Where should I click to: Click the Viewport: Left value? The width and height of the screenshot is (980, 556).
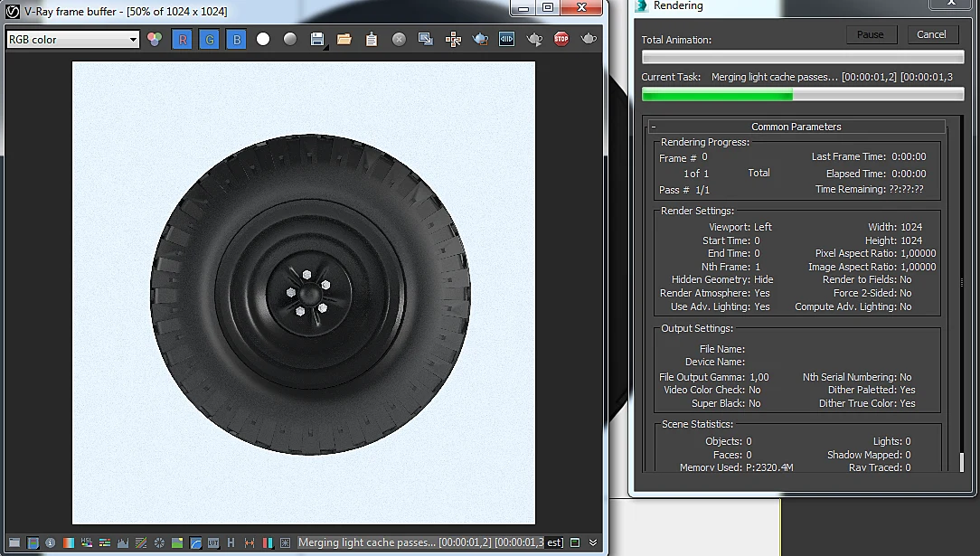point(762,227)
